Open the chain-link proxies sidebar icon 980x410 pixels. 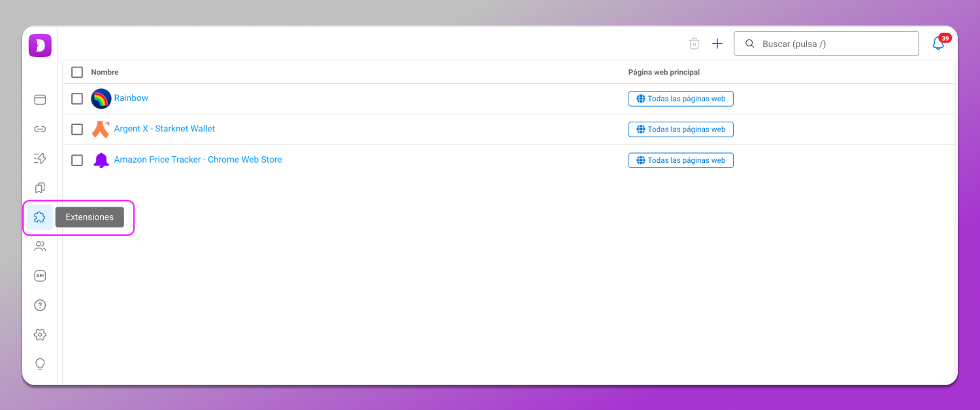(40, 129)
